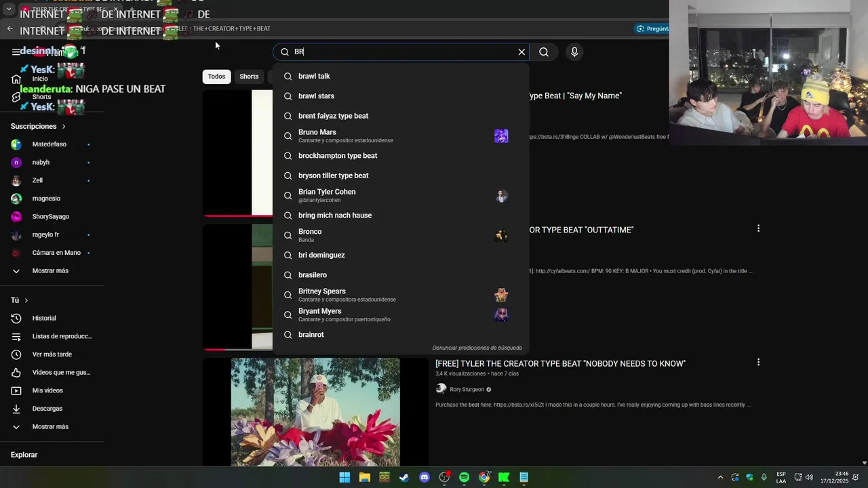Select the 'brawl stars' suggestion

click(x=401, y=96)
